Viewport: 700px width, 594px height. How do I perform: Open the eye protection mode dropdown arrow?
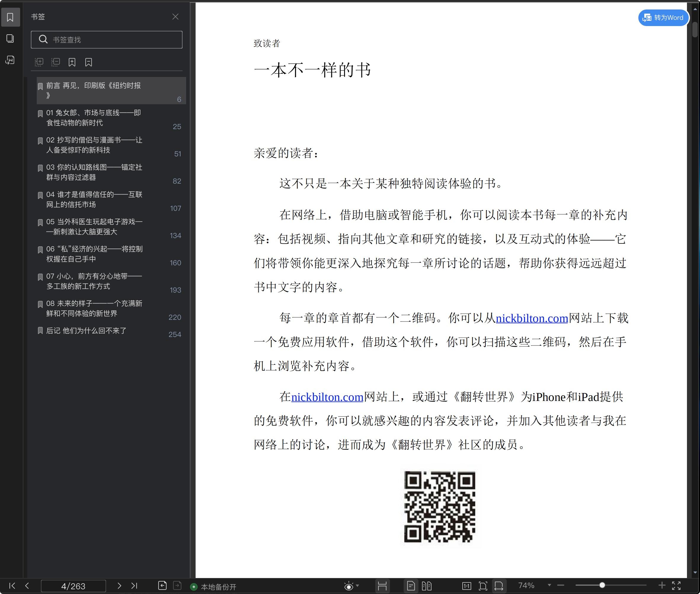tap(358, 586)
